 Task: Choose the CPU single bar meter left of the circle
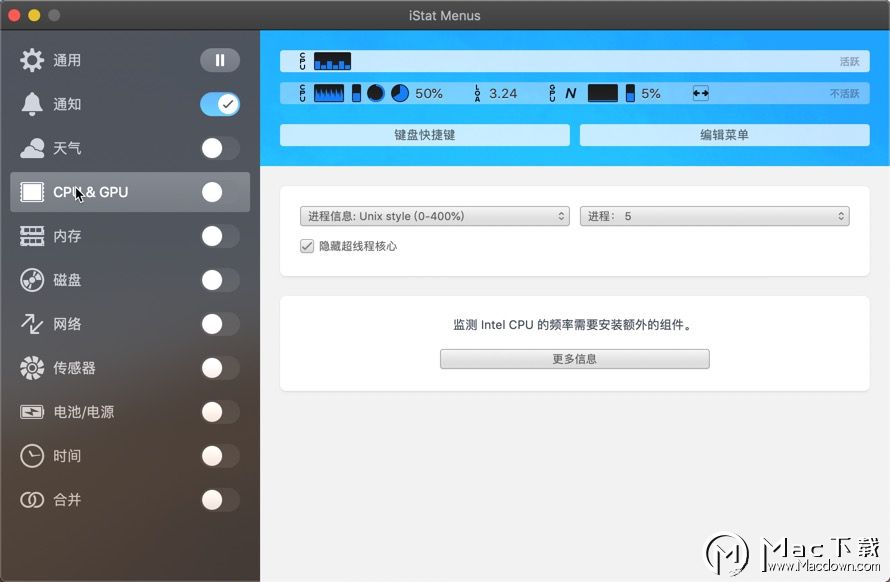click(x=356, y=93)
